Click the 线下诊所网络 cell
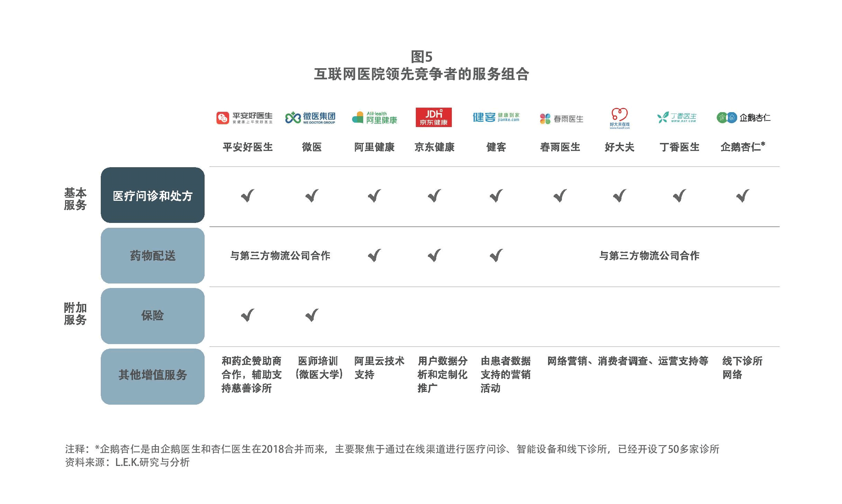This screenshot has width=842, height=504. (x=742, y=368)
